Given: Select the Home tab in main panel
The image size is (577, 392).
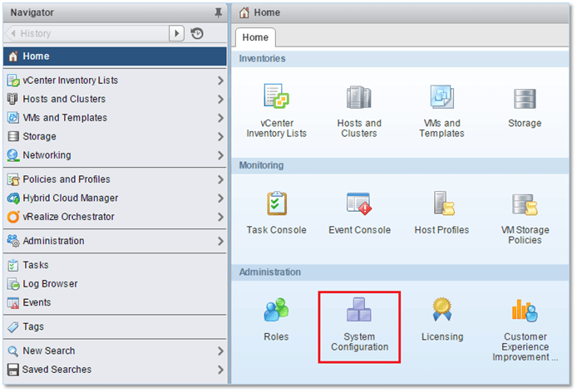Looking at the screenshot, I should 255,37.
